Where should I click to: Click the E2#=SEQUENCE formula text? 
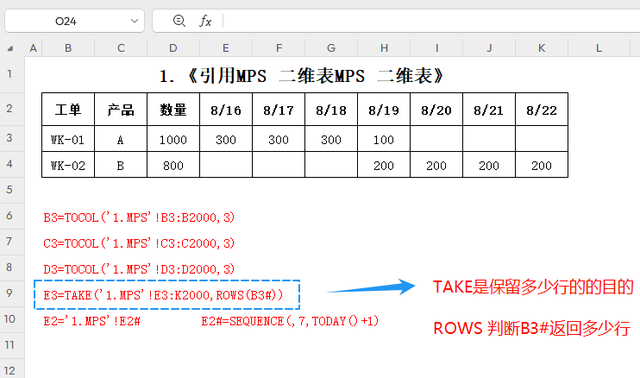(x=290, y=321)
